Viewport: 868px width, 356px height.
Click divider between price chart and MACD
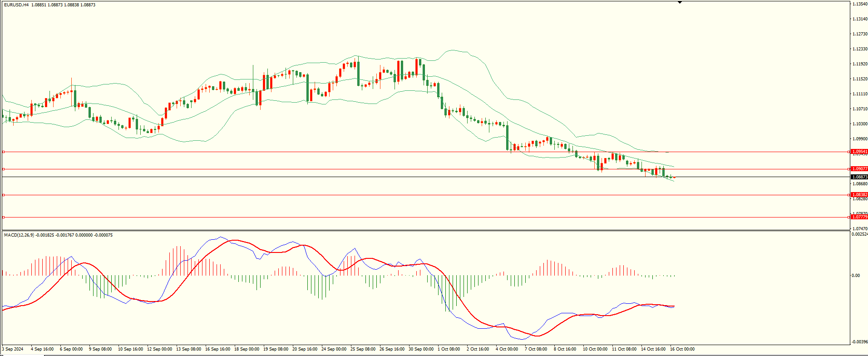[425, 231]
